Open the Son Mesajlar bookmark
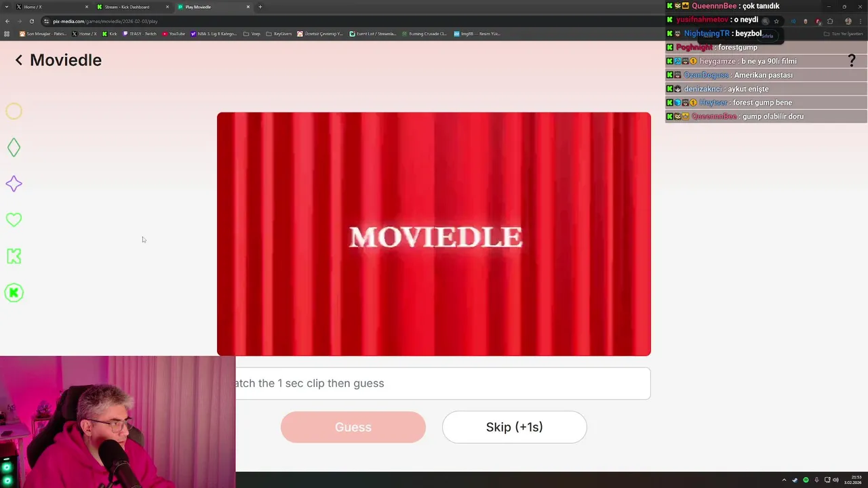This screenshot has width=868, height=488. tap(43, 34)
